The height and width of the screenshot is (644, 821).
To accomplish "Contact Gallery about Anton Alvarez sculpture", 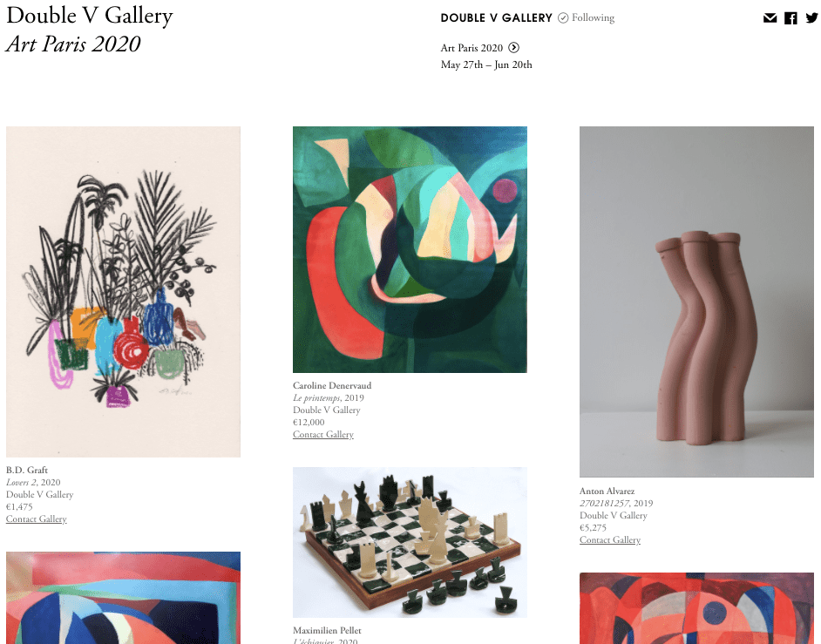I will click(x=610, y=539).
